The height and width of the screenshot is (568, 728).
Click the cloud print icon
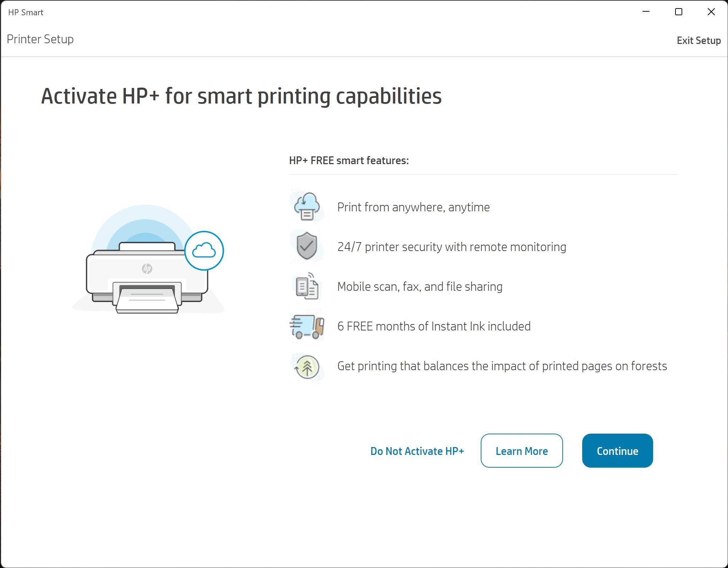307,207
